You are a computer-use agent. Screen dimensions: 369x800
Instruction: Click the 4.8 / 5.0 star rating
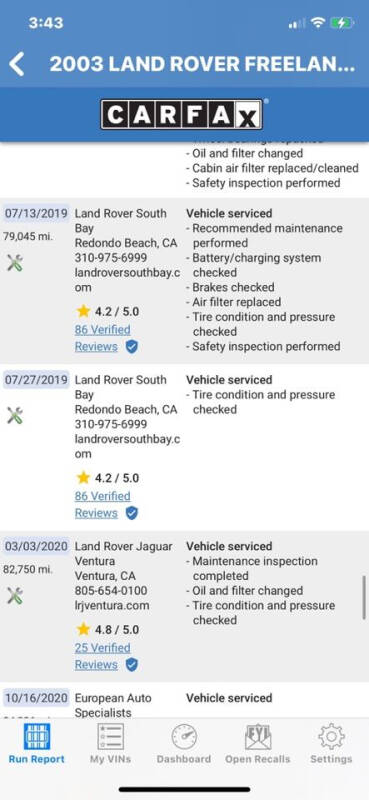click(108, 630)
